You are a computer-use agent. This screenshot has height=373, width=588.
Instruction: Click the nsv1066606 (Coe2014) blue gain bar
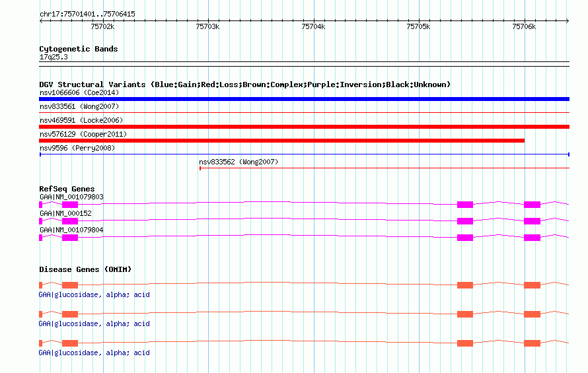point(304,99)
